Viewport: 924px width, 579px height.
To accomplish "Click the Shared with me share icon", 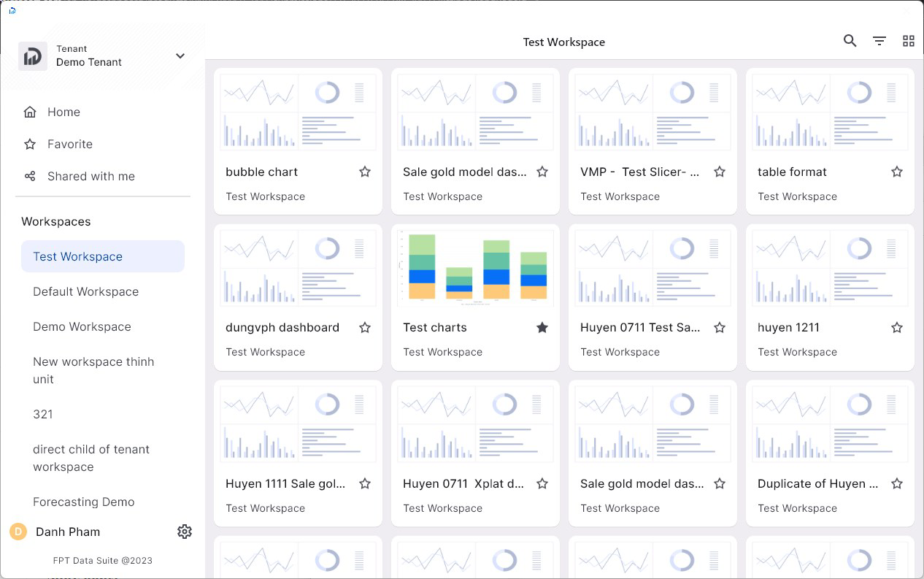I will pyautogui.click(x=30, y=176).
